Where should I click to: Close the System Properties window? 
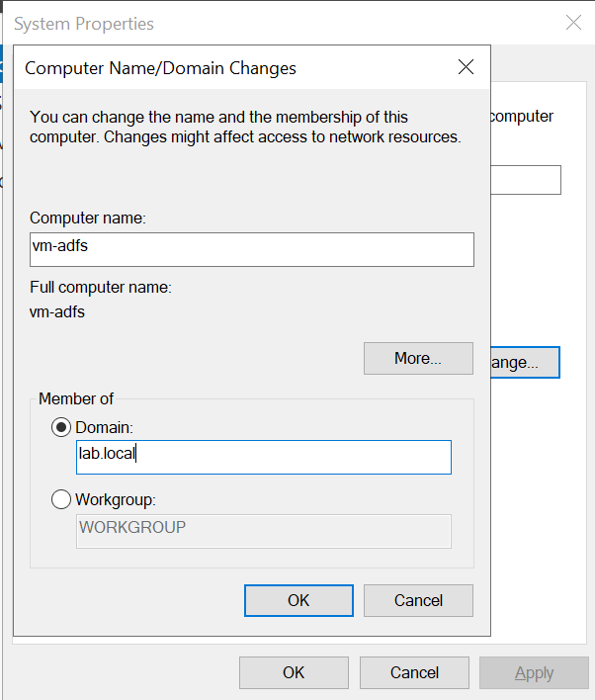[x=572, y=23]
